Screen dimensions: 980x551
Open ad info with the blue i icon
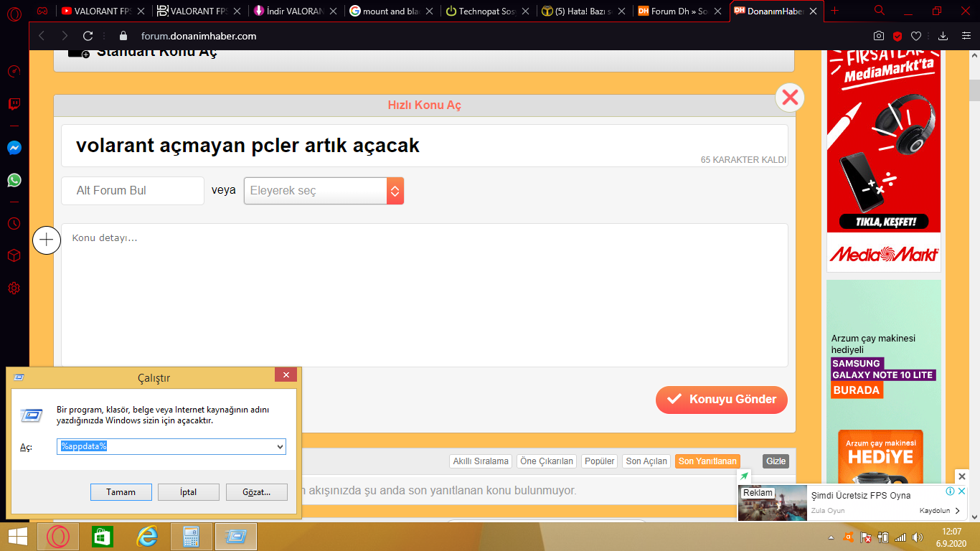950,491
